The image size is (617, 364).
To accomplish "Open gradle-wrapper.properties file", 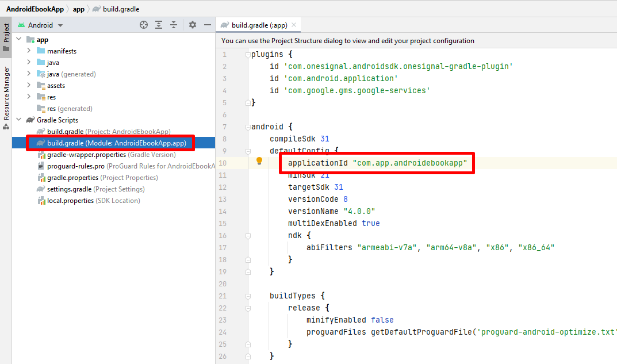I will (86, 155).
